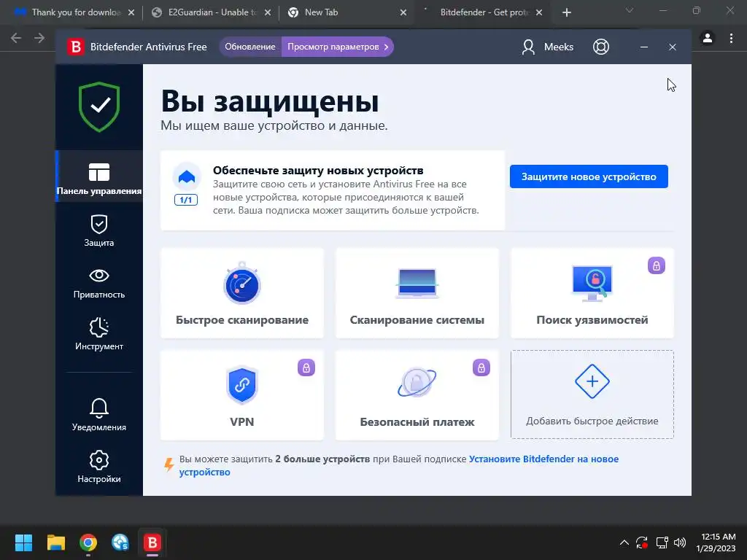Start Быстрое сканирование quick scan
The image size is (747, 560).
[x=242, y=293]
